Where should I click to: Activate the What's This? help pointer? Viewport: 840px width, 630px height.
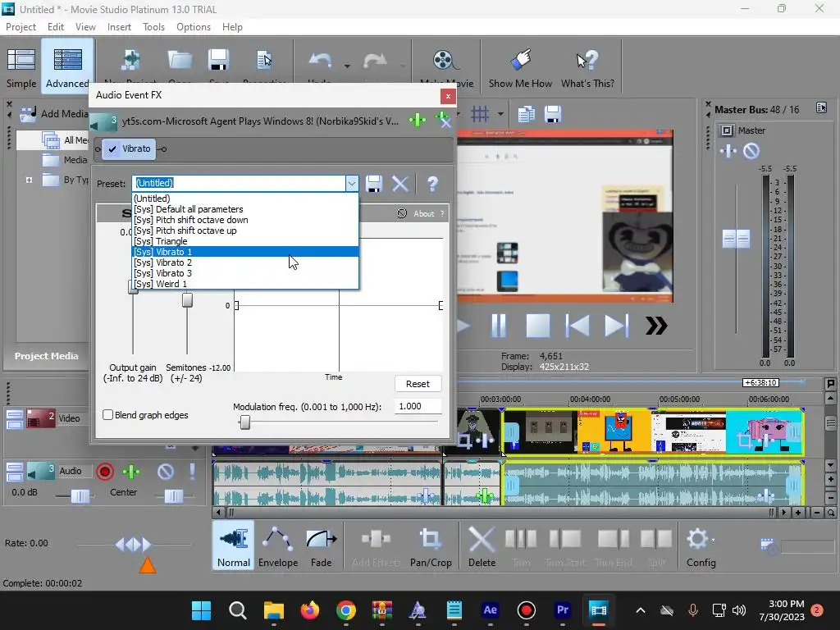tap(587, 68)
